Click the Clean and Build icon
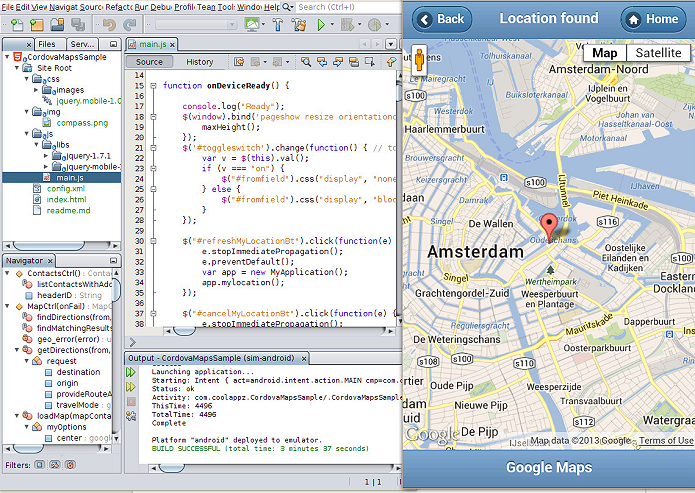This screenshot has height=493, width=695. (x=299, y=25)
